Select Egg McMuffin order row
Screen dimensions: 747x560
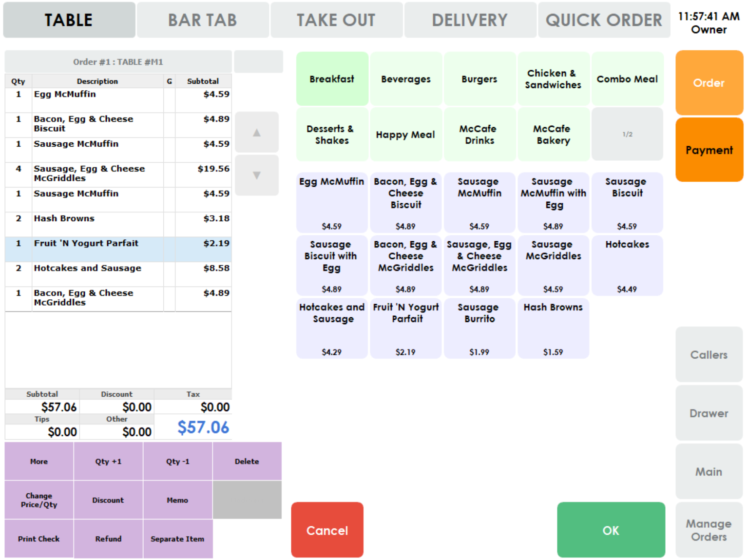[118, 100]
